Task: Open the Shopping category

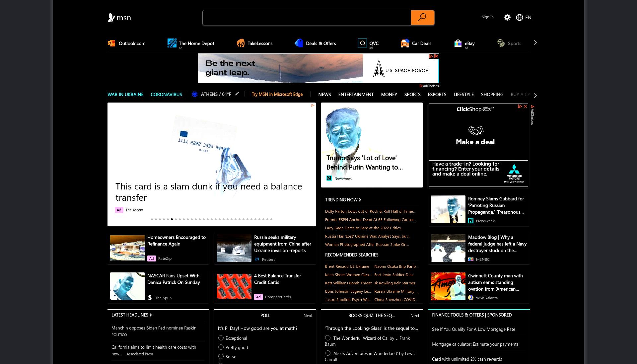Action: coord(492,95)
